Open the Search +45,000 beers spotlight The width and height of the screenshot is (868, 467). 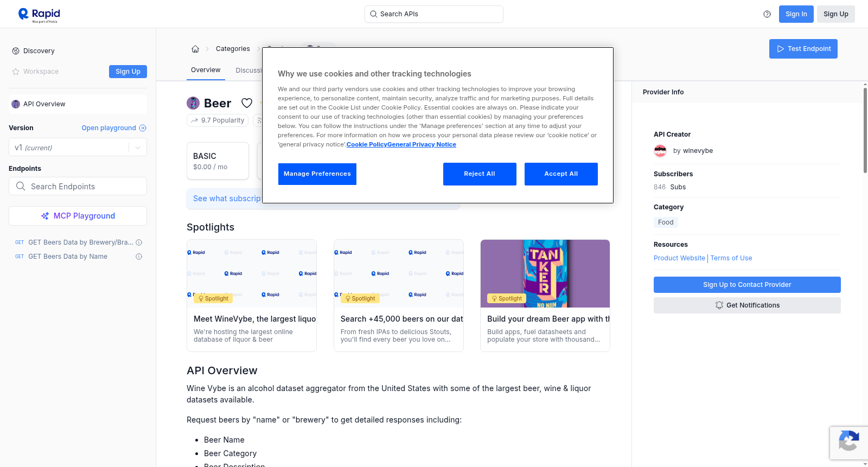[399, 296]
